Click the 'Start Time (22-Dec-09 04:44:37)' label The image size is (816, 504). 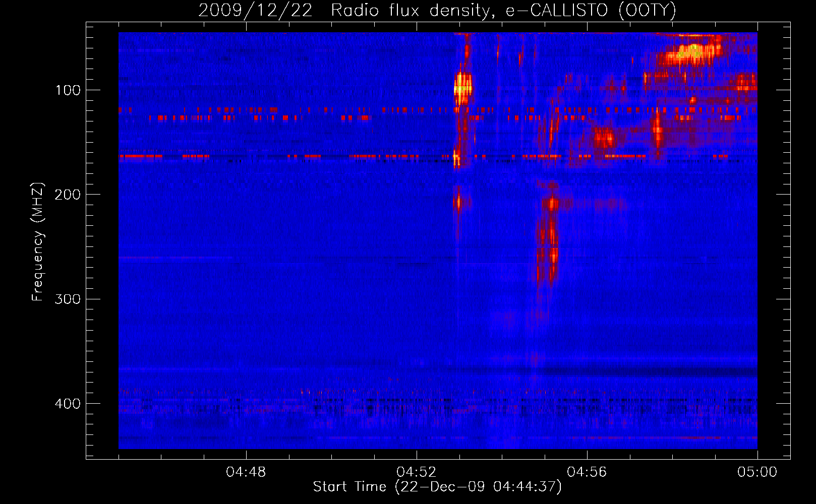(437, 487)
